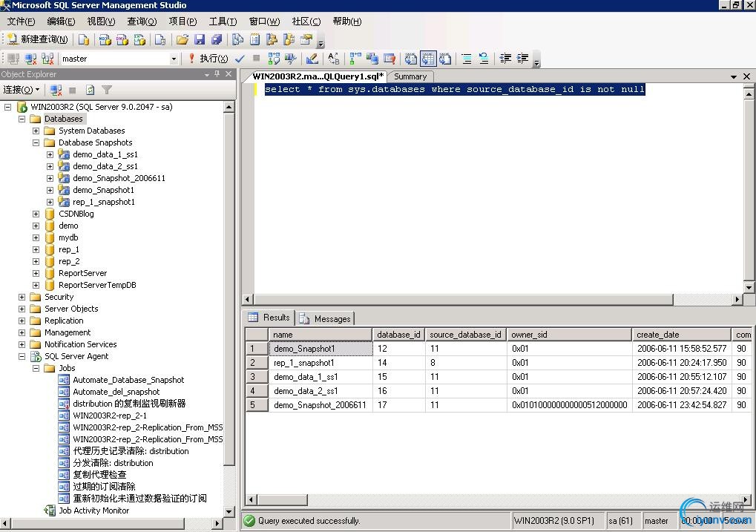Open the 帮助 Help menu
756x532 pixels.
[x=347, y=22]
